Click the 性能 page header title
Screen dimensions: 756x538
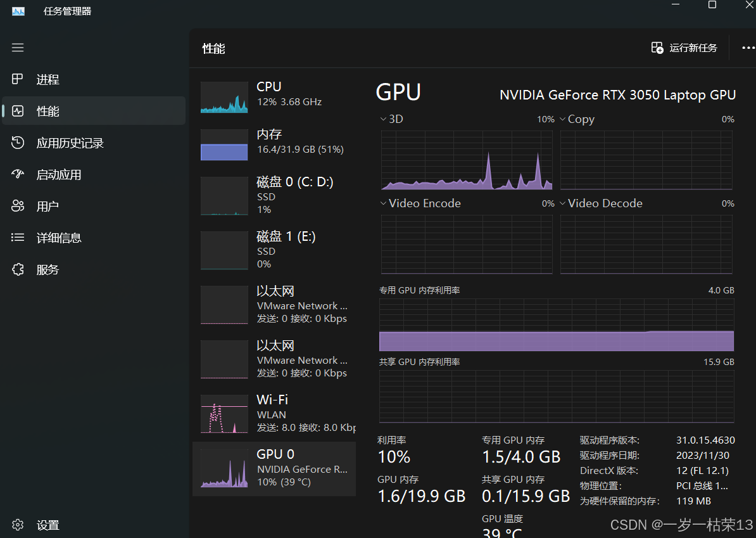pyautogui.click(x=213, y=49)
